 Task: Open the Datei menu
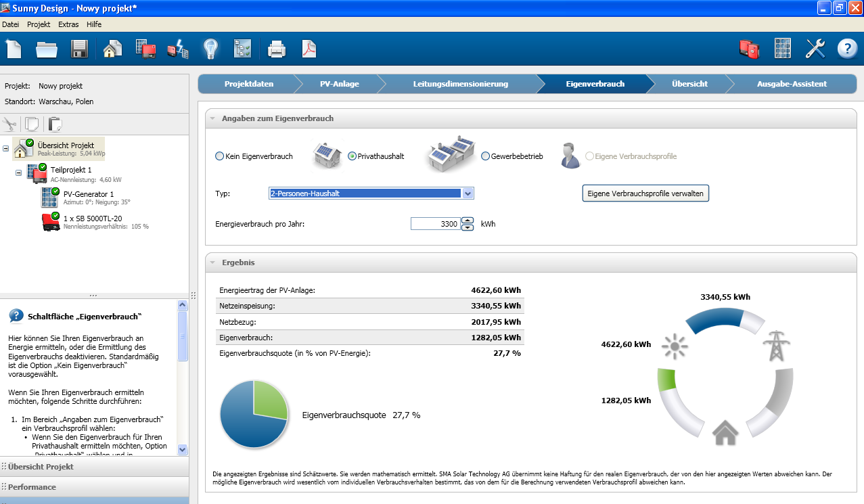11,24
